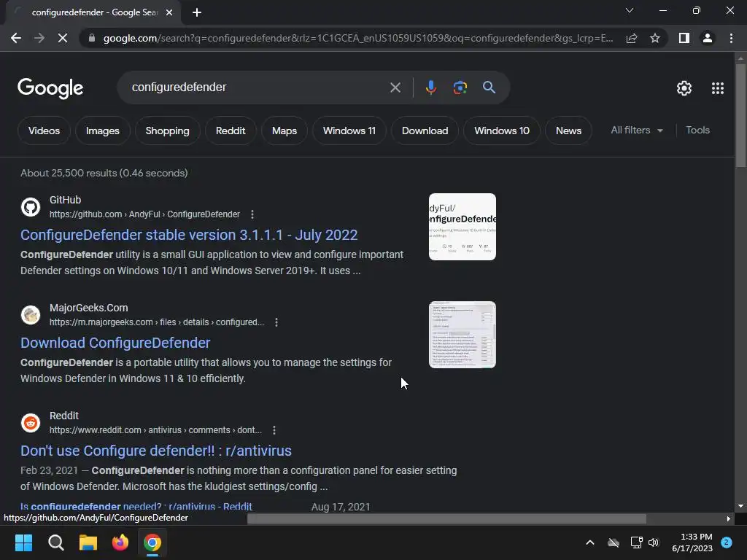Screen dimensions: 747x560
Task: Click scrollbar down arrow
Action: 740,506
